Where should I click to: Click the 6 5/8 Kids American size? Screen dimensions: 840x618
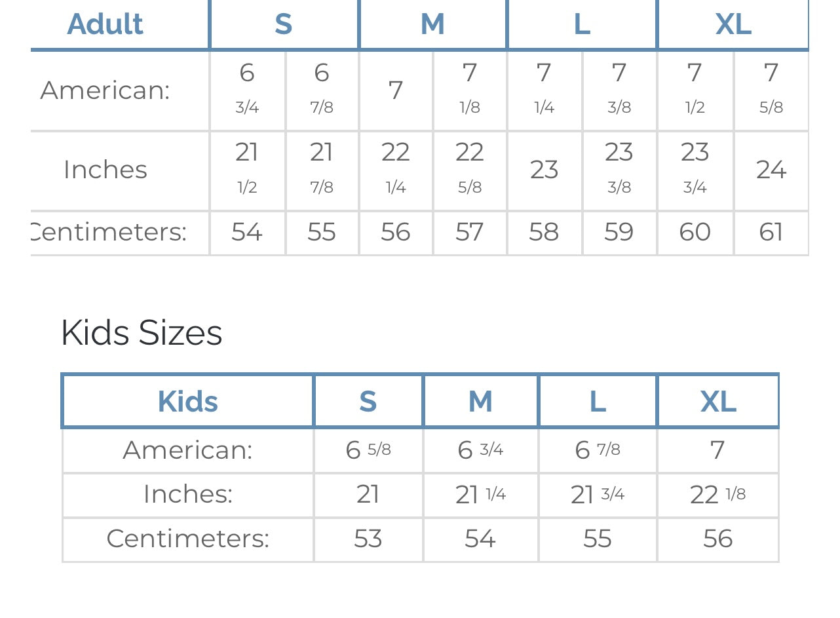click(368, 450)
